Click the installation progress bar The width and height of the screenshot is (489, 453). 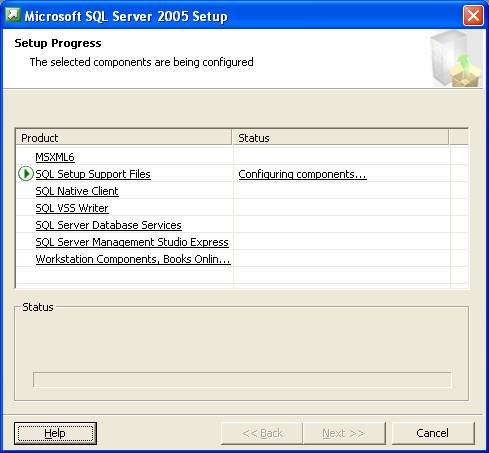(x=242, y=380)
